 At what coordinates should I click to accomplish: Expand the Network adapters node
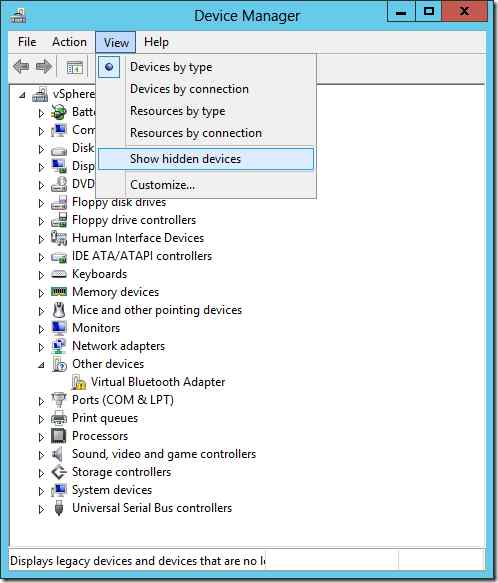(x=41, y=347)
